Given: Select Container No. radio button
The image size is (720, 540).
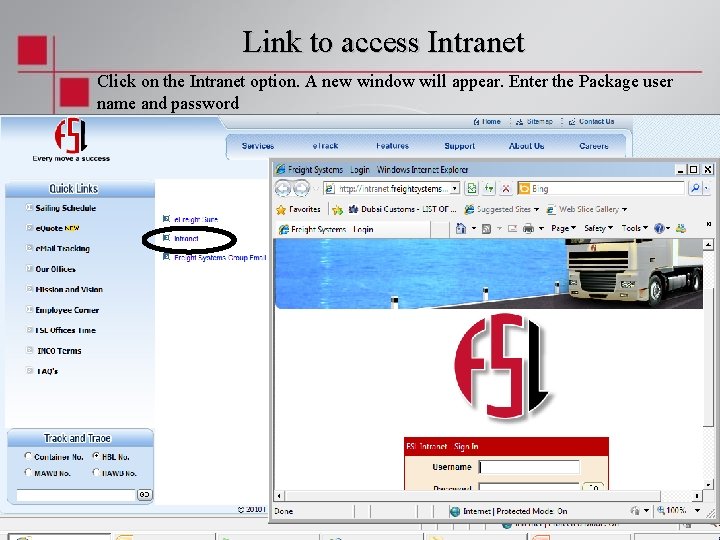Looking at the screenshot, I should [28, 456].
